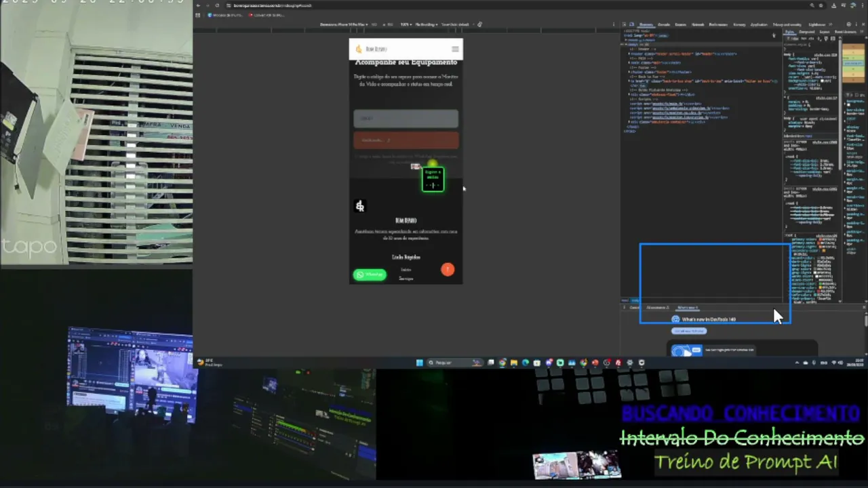Open the Windows Start menu
868x488 pixels.
[420, 363]
